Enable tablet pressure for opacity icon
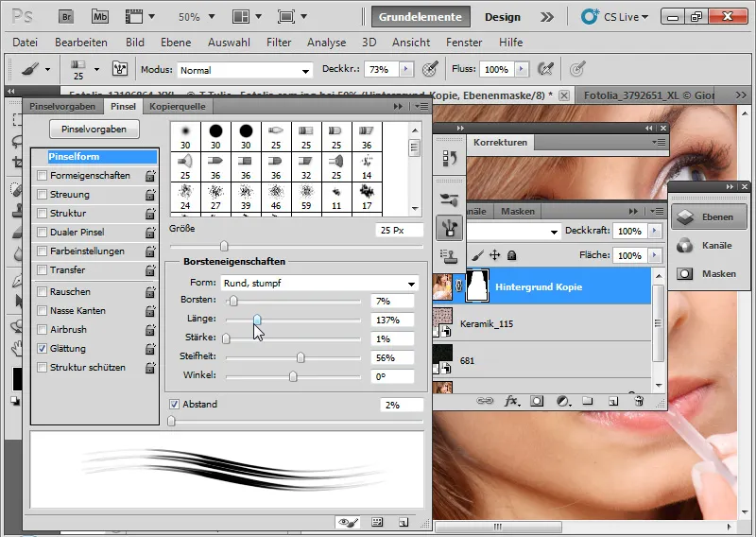Image resolution: width=756 pixels, height=537 pixels. point(430,69)
